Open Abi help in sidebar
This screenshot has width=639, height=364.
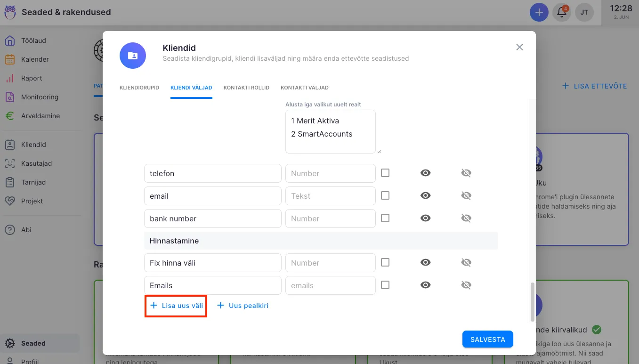[x=26, y=230]
